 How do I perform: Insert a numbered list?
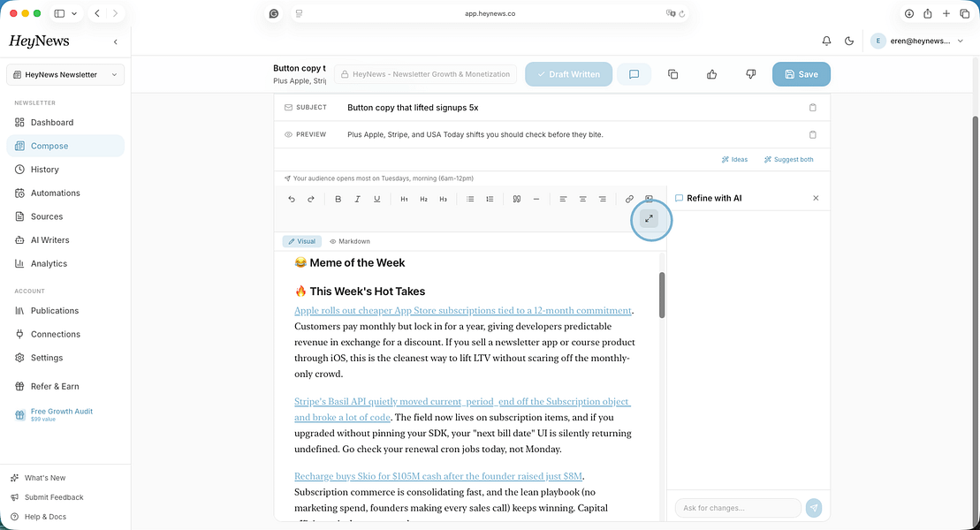coord(490,199)
